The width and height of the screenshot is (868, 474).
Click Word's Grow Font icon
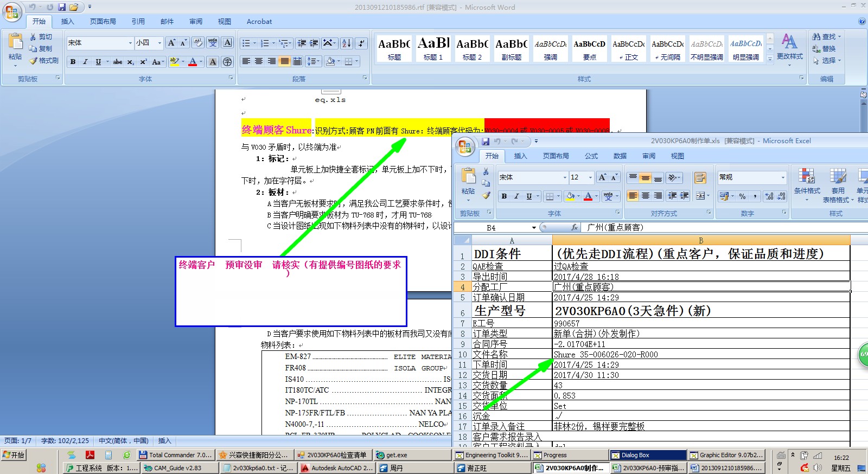pyautogui.click(x=172, y=43)
